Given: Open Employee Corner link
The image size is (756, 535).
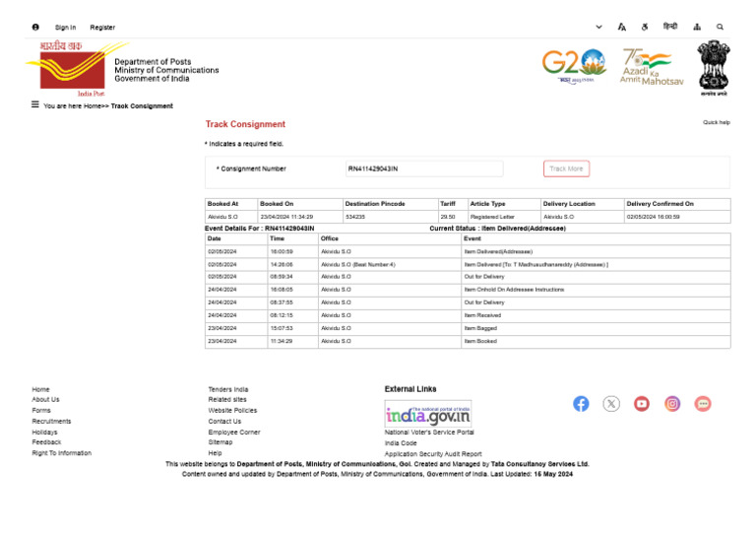Looking at the screenshot, I should 234,433.
